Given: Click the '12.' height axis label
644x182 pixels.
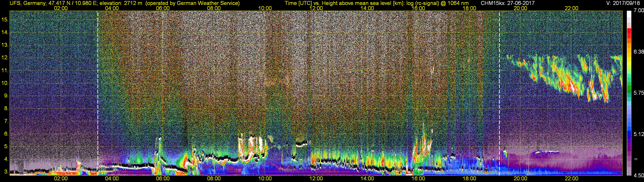Looking at the screenshot, I should [x=5, y=58].
